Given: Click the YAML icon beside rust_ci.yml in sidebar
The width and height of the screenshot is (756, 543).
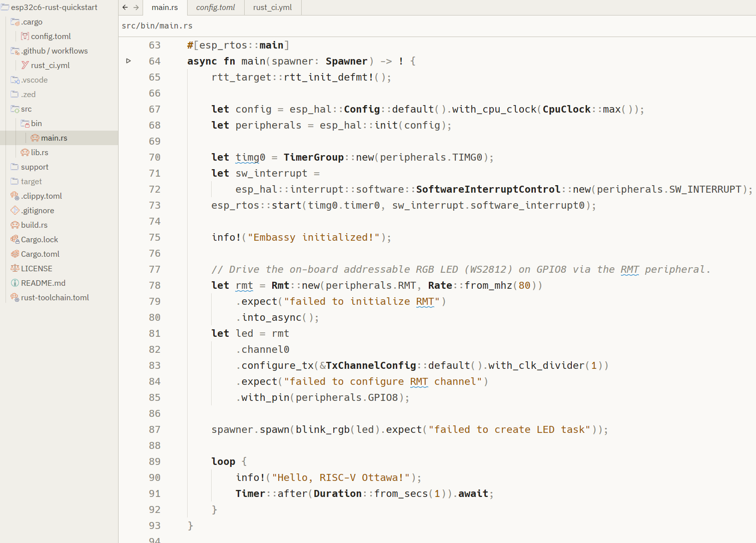Looking at the screenshot, I should [25, 65].
